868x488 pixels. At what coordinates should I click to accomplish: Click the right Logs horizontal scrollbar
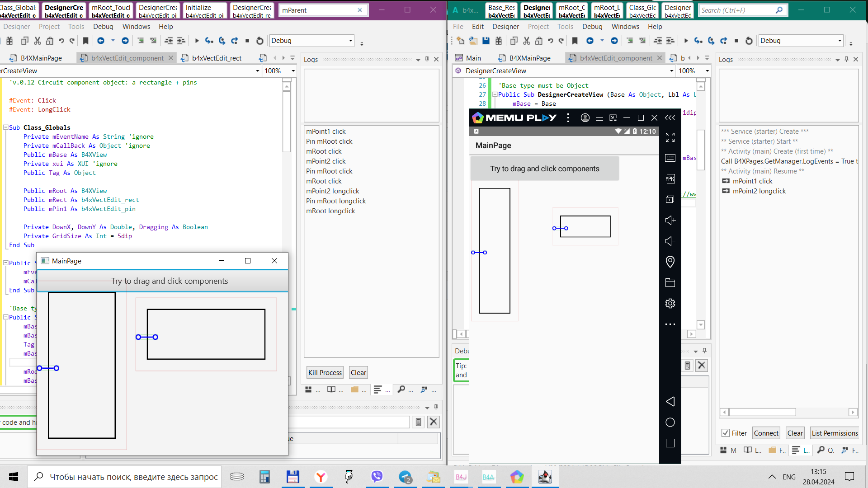(x=762, y=412)
